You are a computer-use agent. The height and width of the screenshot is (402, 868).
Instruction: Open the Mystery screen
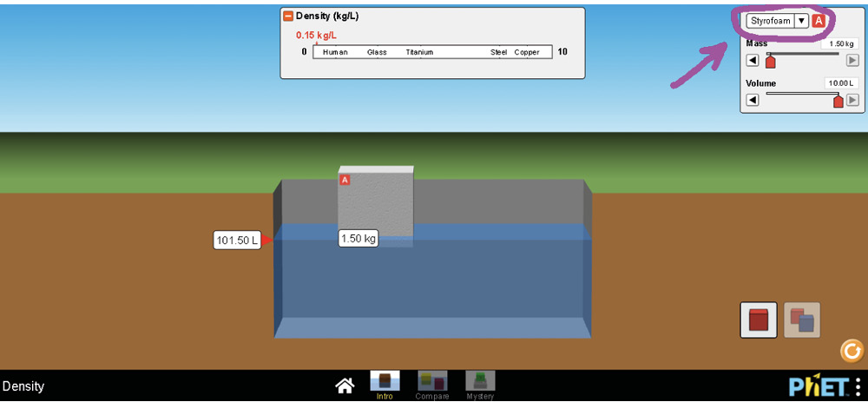point(480,385)
